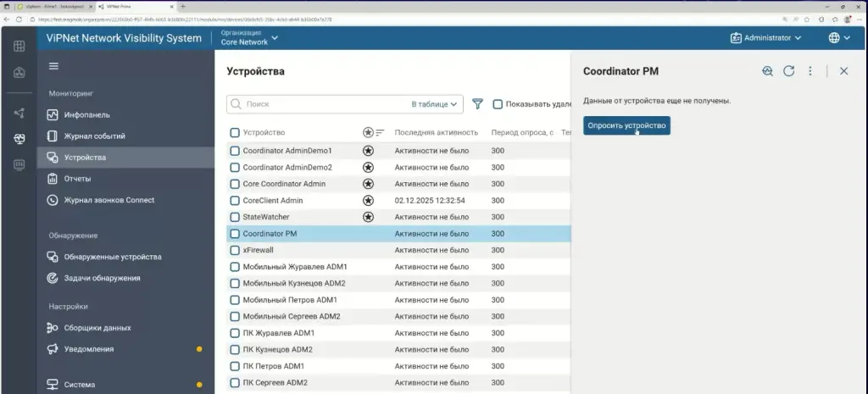This screenshot has height=394, width=868.
Task: Toggle star for CoreClient Admin
Action: click(368, 200)
